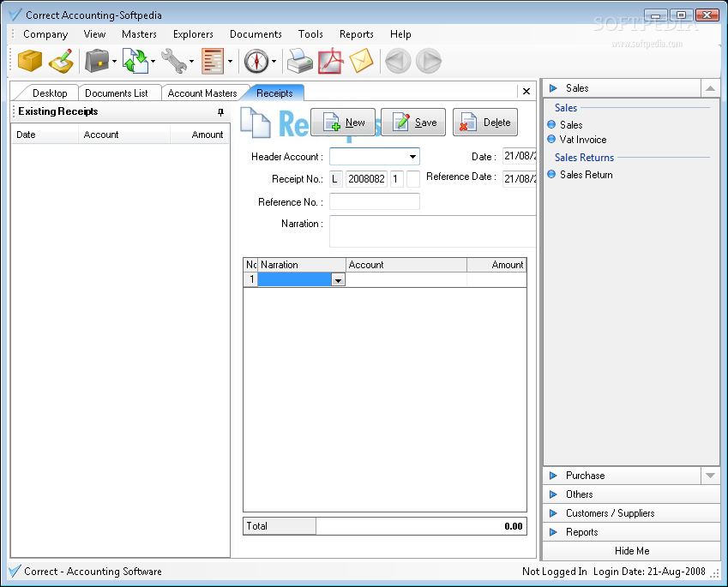Switch to the Documents List tab
Viewport: 728px width, 587px height.
click(116, 93)
